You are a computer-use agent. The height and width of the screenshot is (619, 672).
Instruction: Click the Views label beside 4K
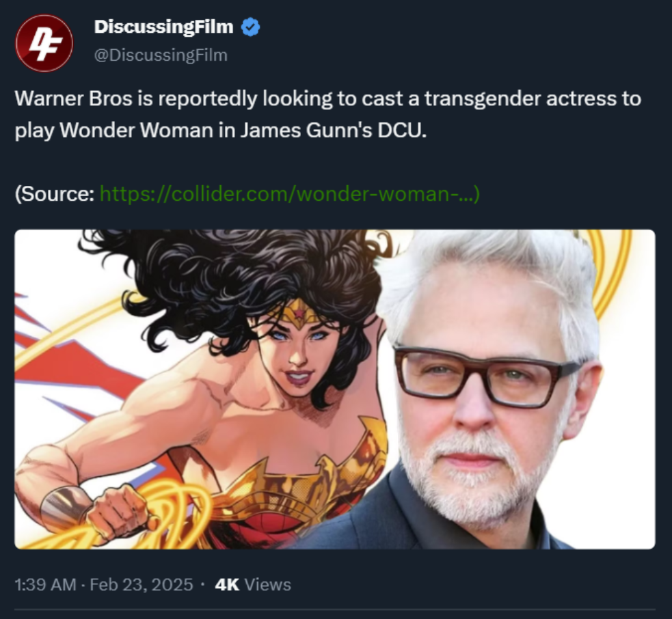click(x=267, y=585)
